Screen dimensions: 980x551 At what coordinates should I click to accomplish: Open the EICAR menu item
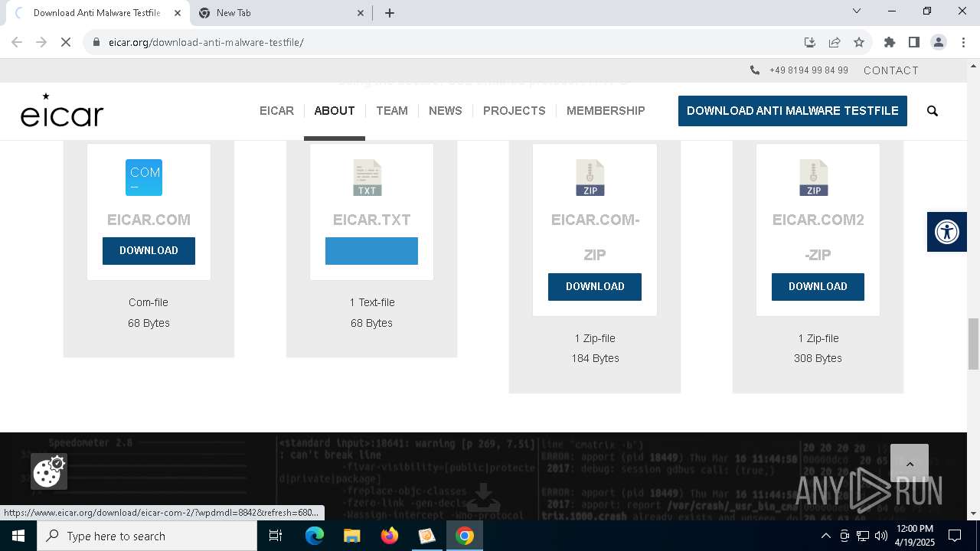coord(276,111)
